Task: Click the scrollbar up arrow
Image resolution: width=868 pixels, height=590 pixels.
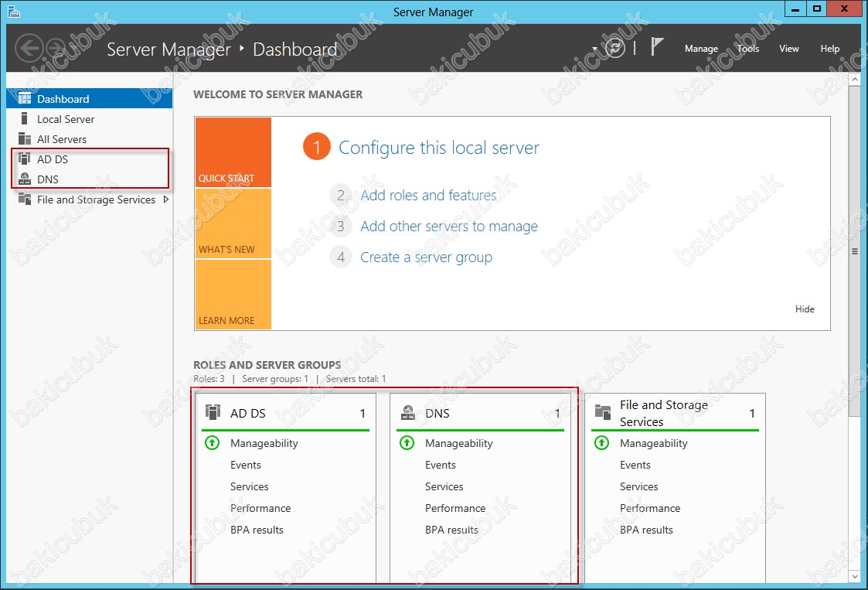Action: click(855, 79)
